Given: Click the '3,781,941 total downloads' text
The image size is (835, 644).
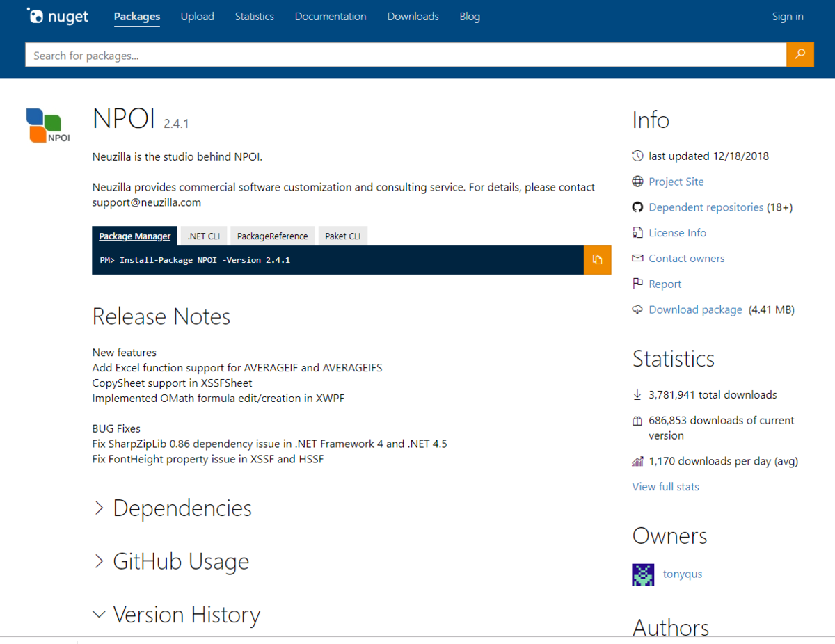Looking at the screenshot, I should [713, 395].
